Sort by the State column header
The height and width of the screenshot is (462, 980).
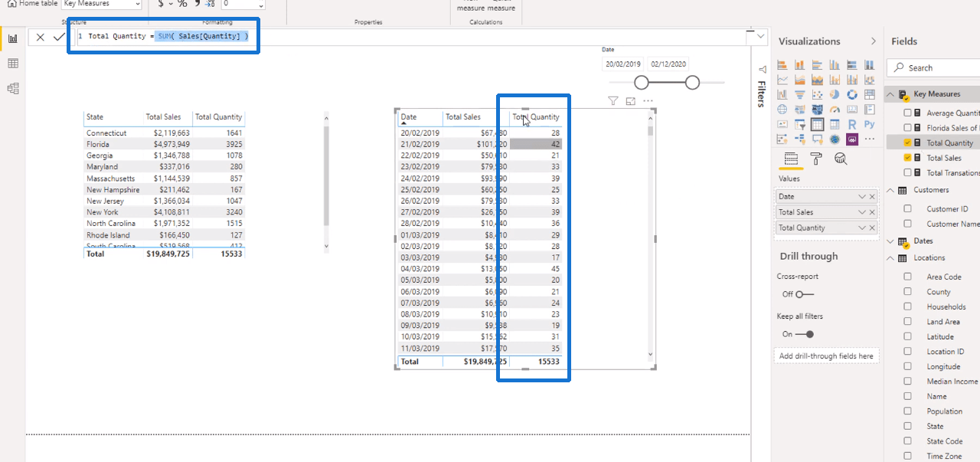click(x=95, y=117)
